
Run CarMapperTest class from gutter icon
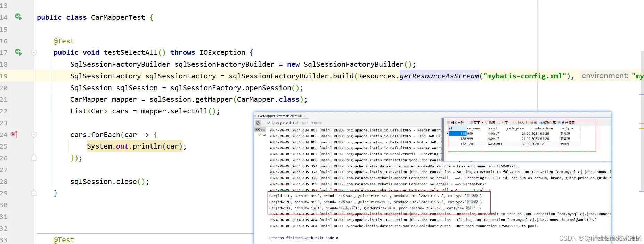pos(18,17)
